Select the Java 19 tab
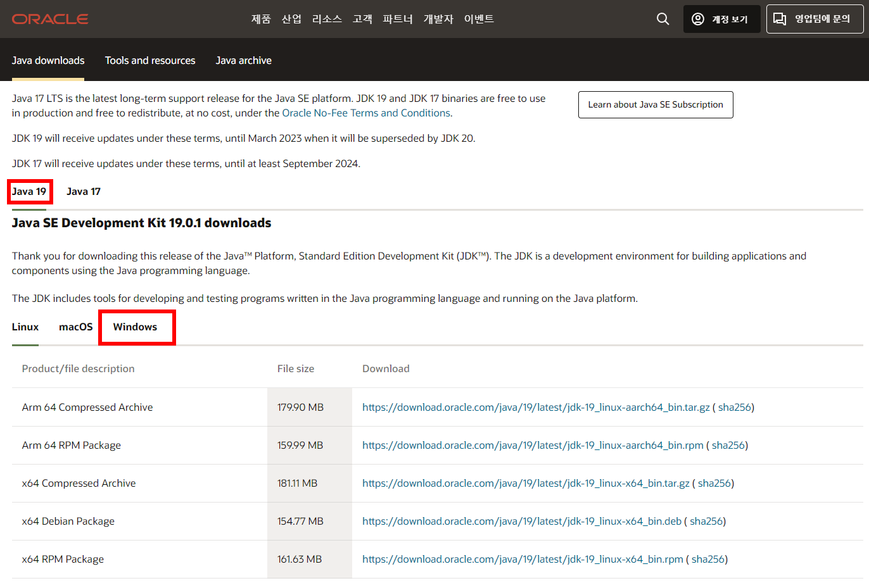The width and height of the screenshot is (869, 588). pos(29,192)
